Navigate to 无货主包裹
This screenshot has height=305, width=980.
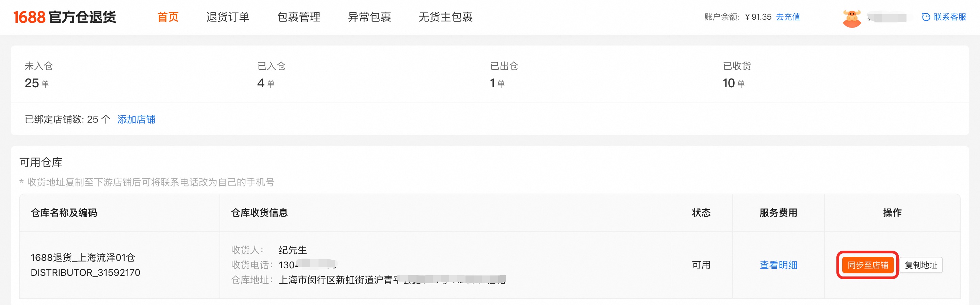445,17
